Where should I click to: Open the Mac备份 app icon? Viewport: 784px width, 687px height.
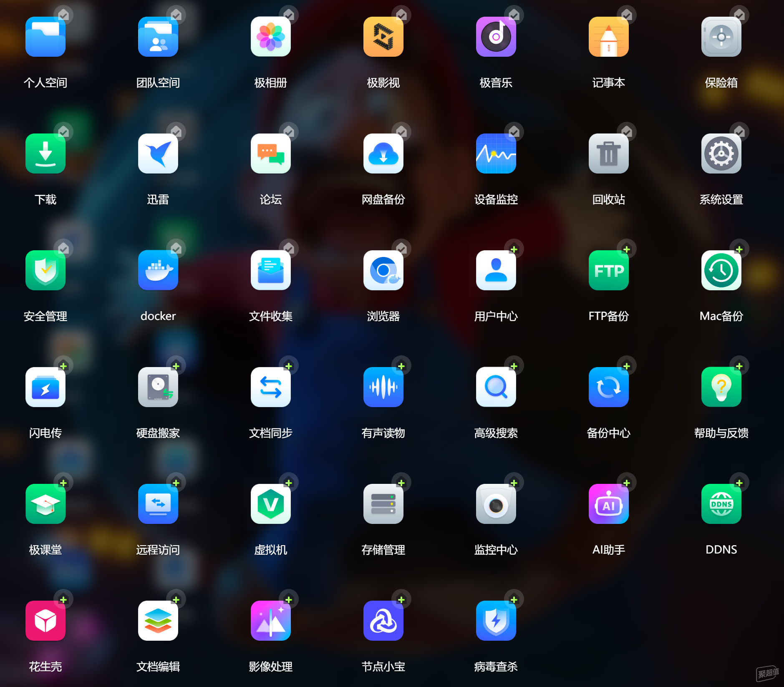(x=721, y=270)
